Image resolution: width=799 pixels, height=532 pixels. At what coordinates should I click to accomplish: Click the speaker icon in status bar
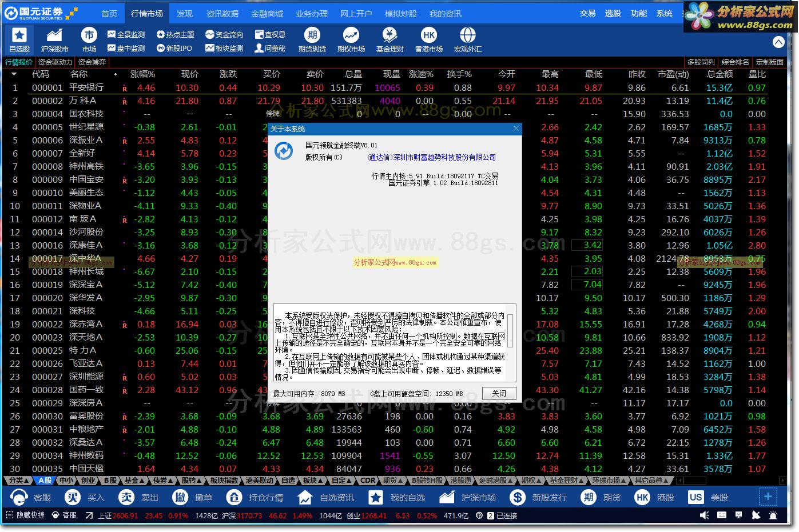[705, 515]
